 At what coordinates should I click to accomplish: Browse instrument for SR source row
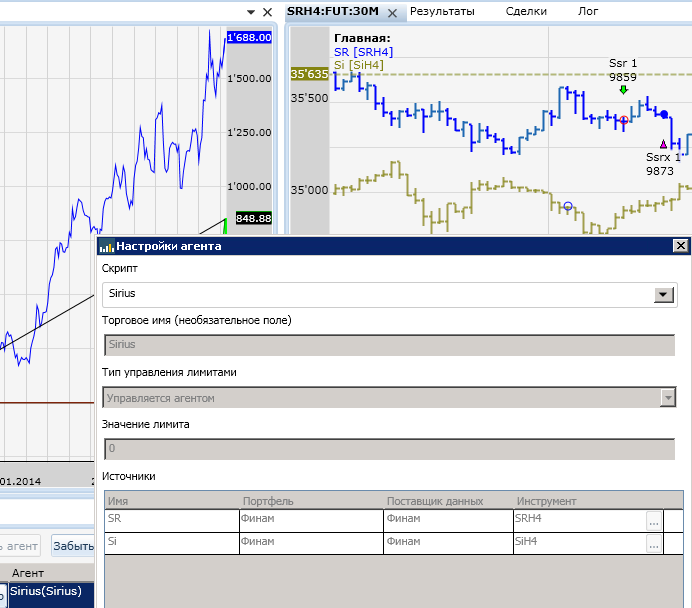pyautogui.click(x=654, y=521)
